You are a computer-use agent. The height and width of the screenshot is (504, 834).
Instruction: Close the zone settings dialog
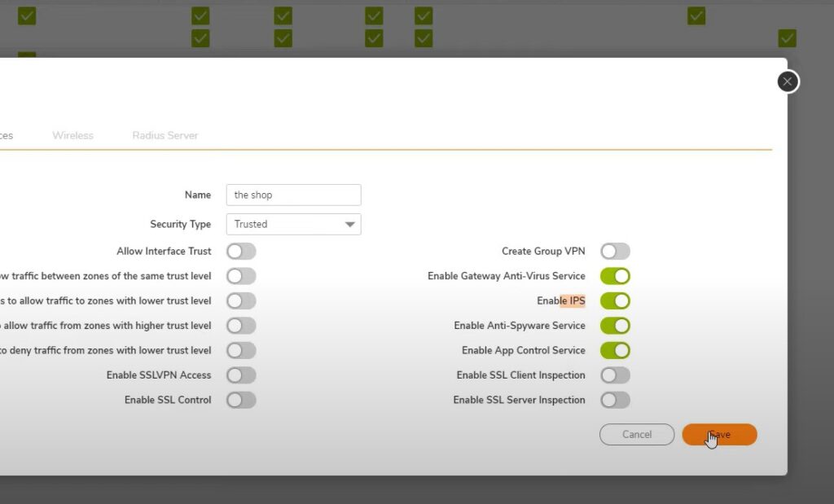[787, 81]
